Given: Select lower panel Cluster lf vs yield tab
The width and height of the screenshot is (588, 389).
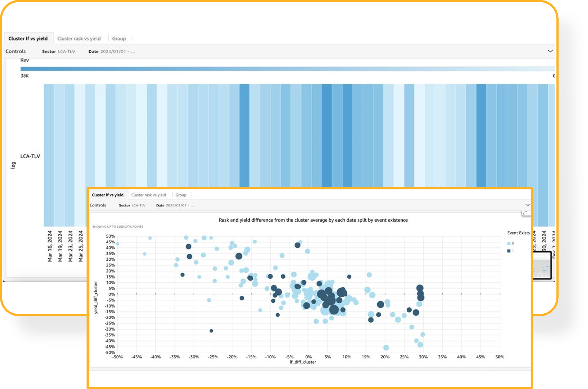Looking at the screenshot, I should tap(108, 195).
